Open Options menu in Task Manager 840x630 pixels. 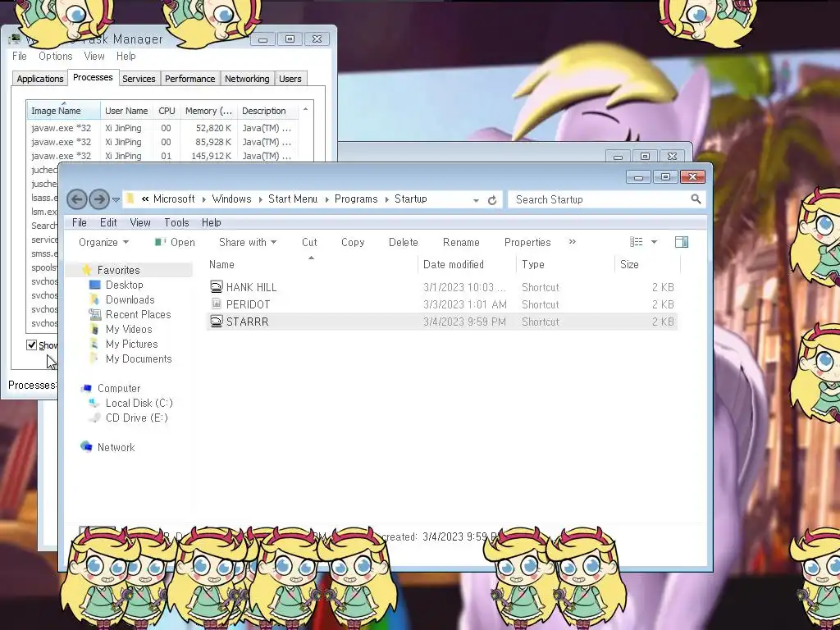click(55, 57)
